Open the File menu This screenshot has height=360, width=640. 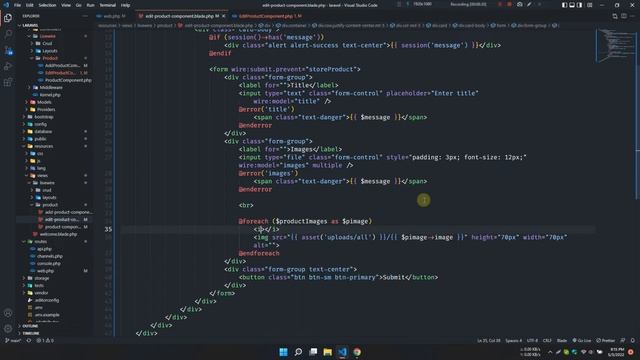(17, 5)
